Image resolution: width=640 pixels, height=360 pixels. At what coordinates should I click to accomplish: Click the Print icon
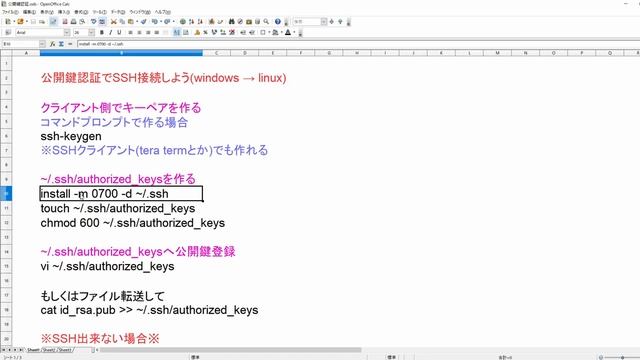coord(73,22)
